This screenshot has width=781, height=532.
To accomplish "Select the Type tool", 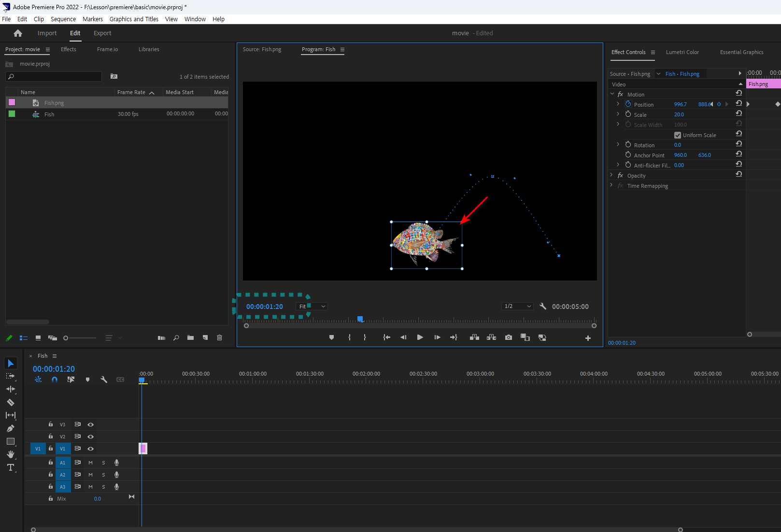I will click(x=11, y=467).
